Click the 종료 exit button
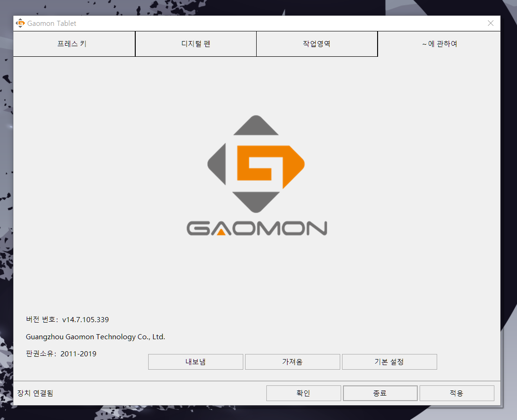517x420 pixels. point(380,393)
